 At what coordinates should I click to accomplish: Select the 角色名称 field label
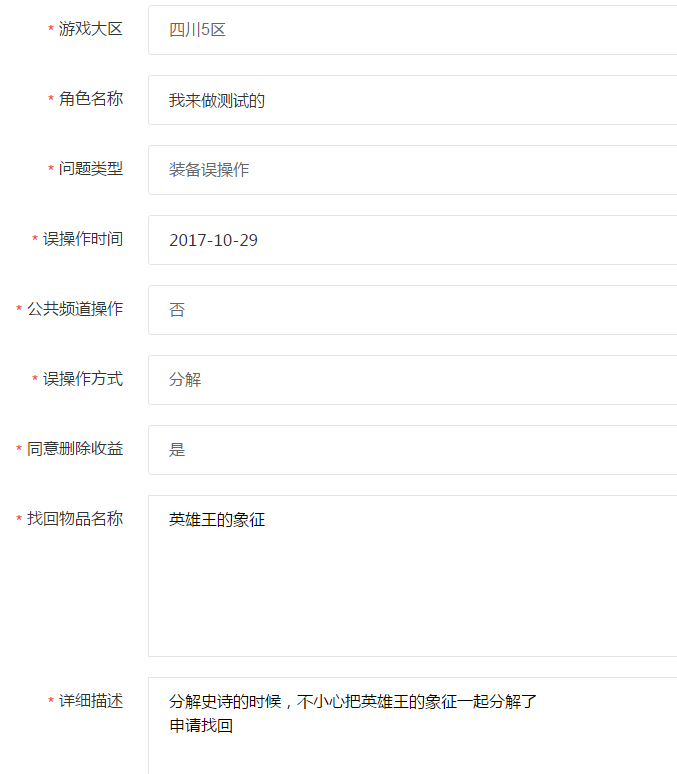coord(90,99)
